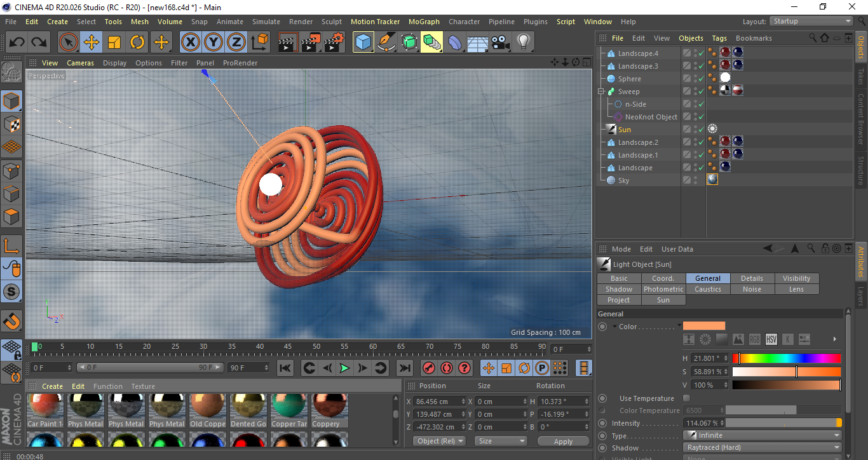Click the Position X input field

[440, 402]
